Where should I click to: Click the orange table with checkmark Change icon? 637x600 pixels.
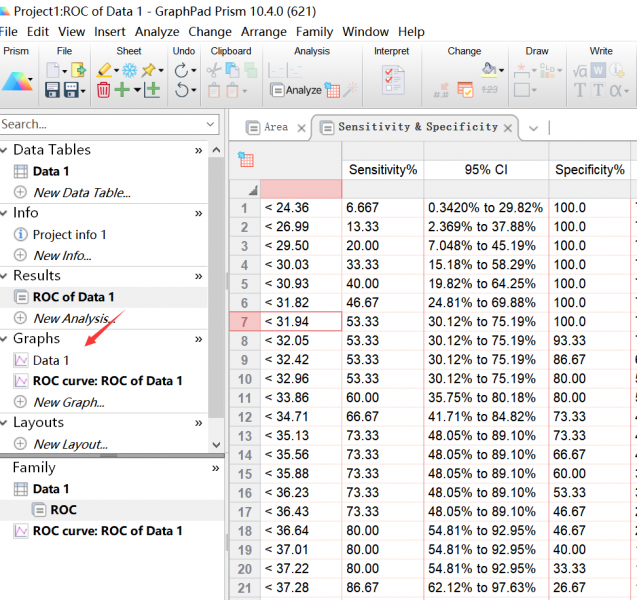coord(465,90)
